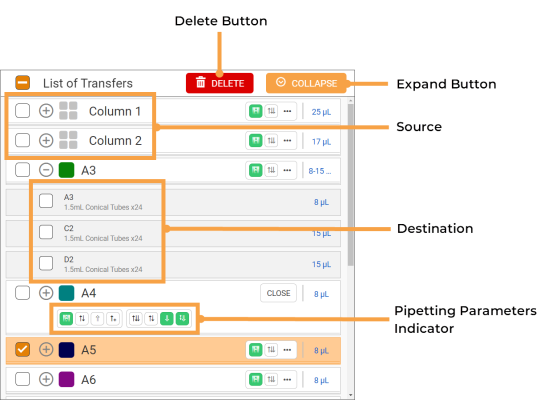The image size is (540, 400).
Task: Collapse the A3 transfer with minus icon
Action: [x=46, y=170]
